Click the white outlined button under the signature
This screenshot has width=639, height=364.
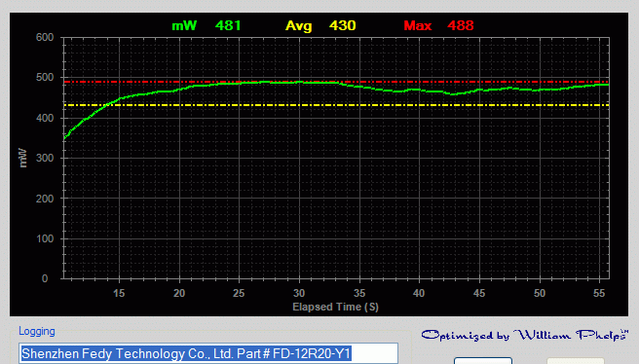483,361
